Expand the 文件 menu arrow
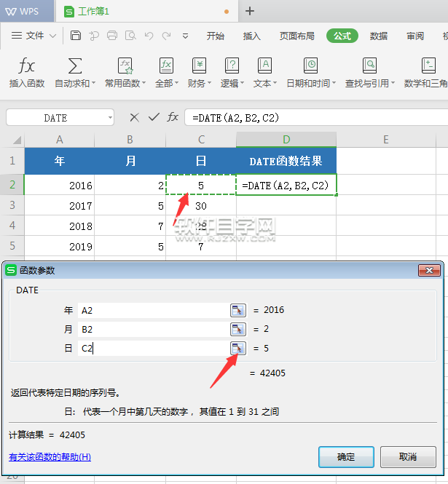 53,36
